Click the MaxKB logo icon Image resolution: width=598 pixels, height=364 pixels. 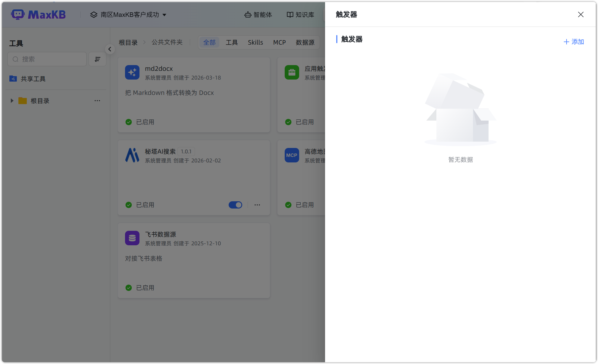(18, 14)
